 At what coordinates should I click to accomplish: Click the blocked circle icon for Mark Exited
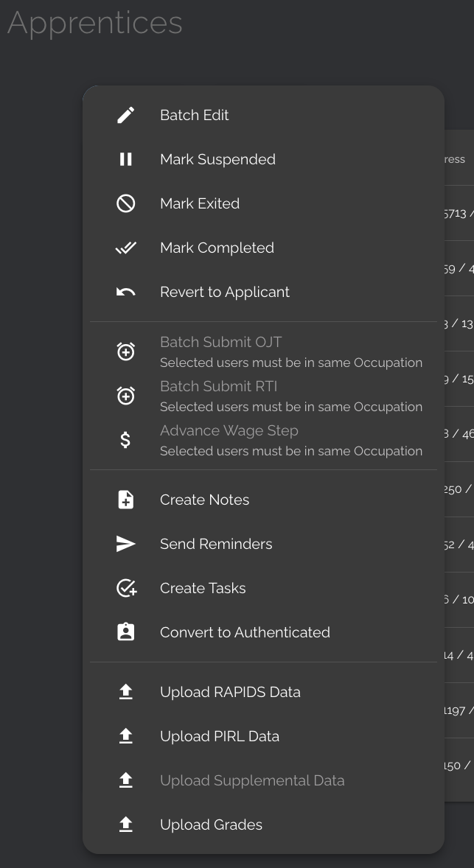click(126, 203)
